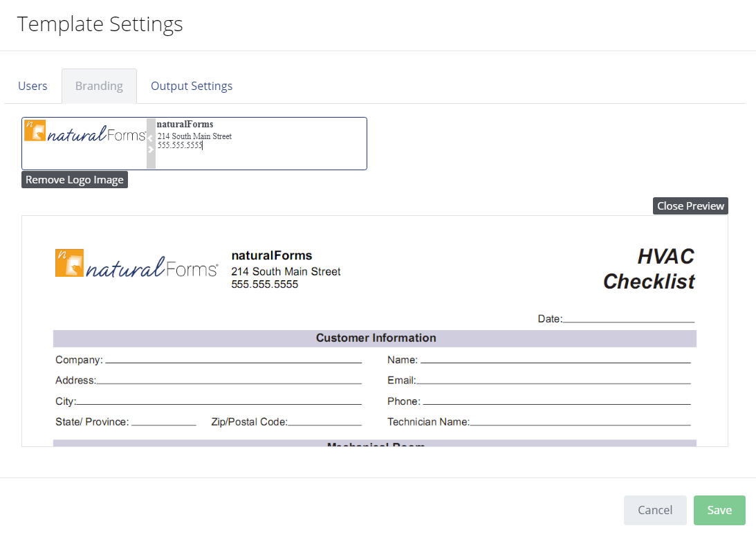The height and width of the screenshot is (537, 756).
Task: Select the naturalForms logo thumbnail
Action: pyautogui.click(x=83, y=134)
